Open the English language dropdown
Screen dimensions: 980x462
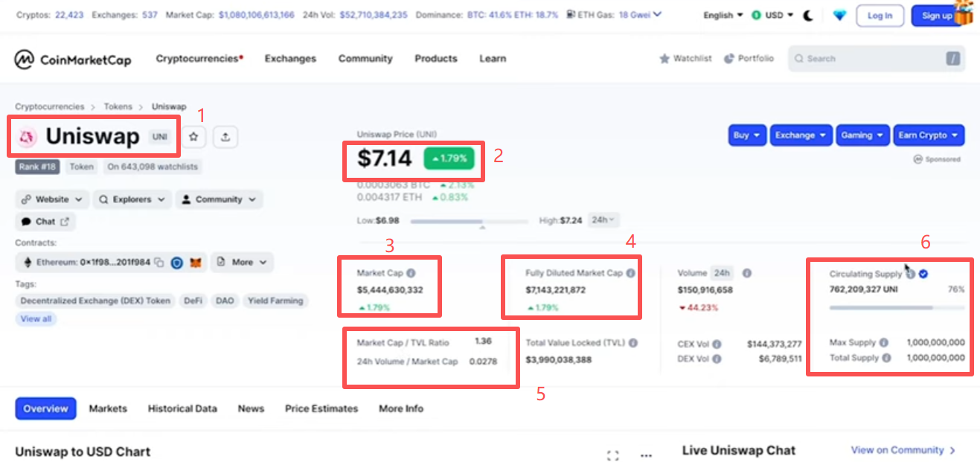pos(723,15)
